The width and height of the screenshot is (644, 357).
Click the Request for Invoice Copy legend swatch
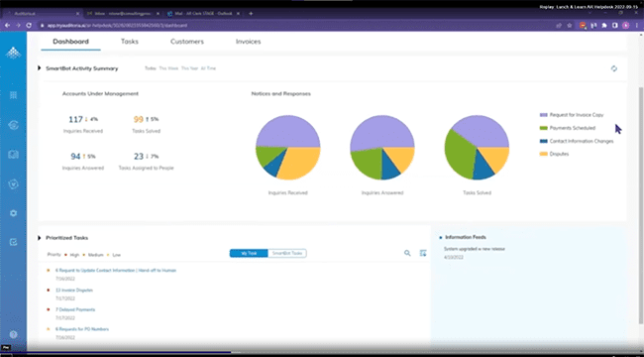(x=543, y=115)
